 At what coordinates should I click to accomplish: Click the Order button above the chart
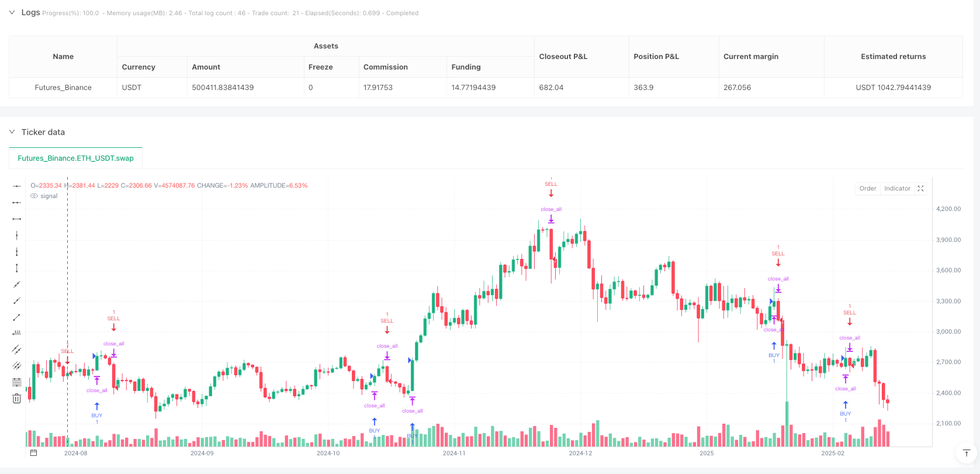[x=867, y=188]
